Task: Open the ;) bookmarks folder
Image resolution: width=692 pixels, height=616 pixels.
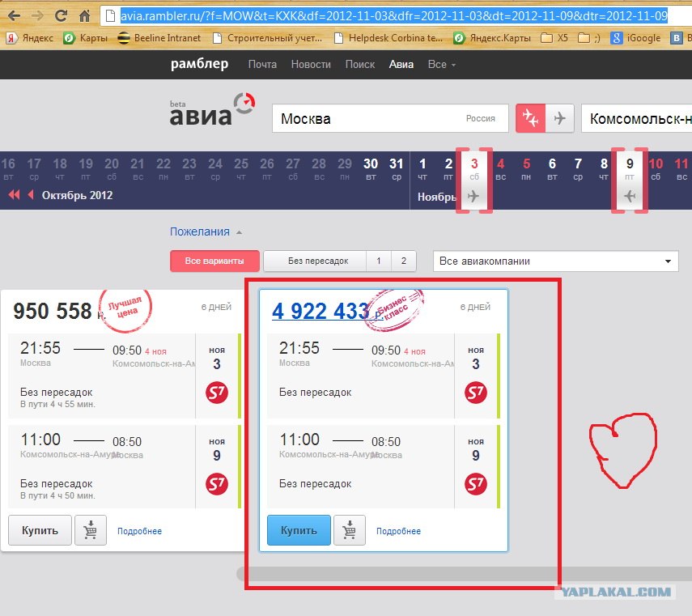Action: click(x=589, y=38)
